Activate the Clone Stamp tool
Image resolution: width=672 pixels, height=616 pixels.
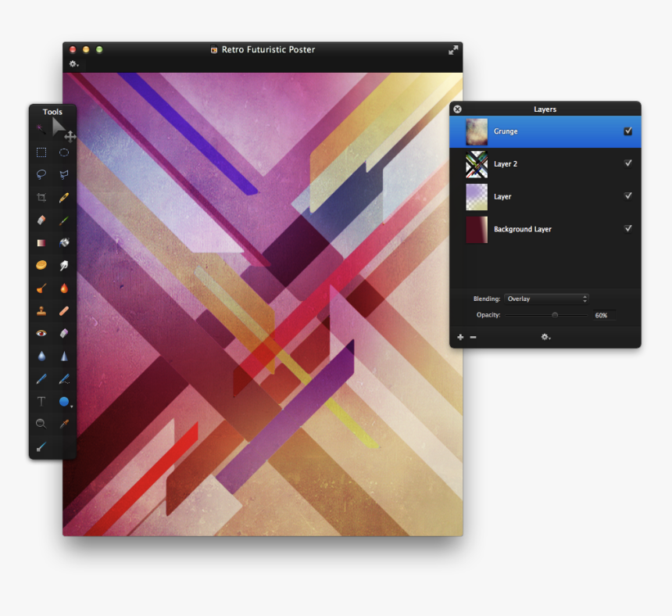(41, 311)
